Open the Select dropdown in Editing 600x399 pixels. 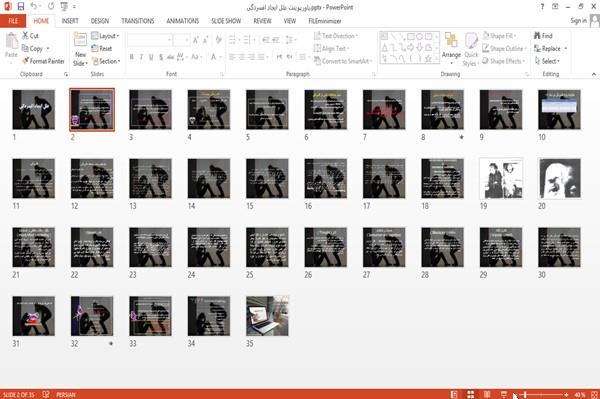tap(547, 61)
